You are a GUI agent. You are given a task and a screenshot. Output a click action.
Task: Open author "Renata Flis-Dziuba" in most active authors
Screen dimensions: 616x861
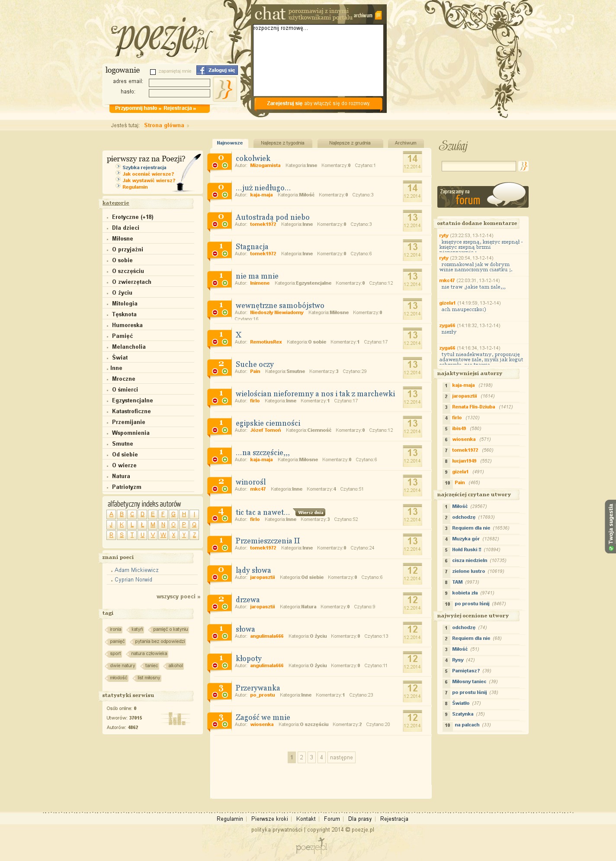pyautogui.click(x=474, y=407)
